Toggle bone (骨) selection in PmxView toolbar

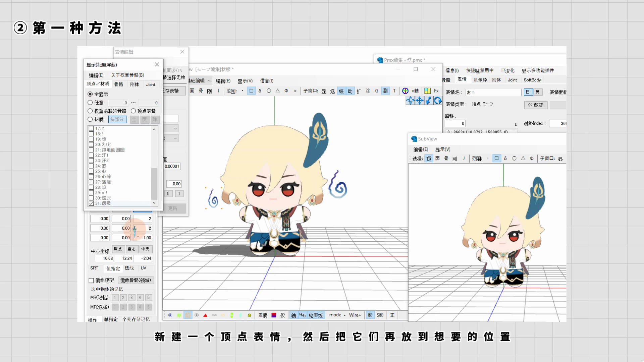tap(201, 91)
